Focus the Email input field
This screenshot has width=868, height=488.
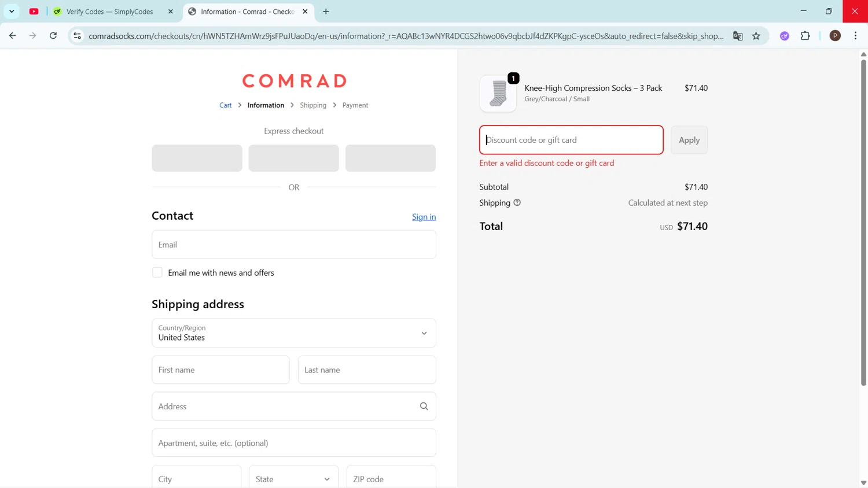(294, 245)
